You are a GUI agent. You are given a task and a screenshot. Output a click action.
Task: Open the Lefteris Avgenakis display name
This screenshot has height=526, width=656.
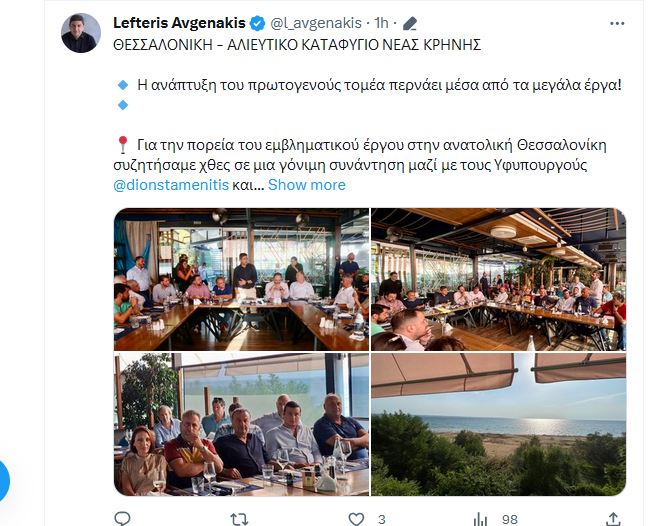179,23
